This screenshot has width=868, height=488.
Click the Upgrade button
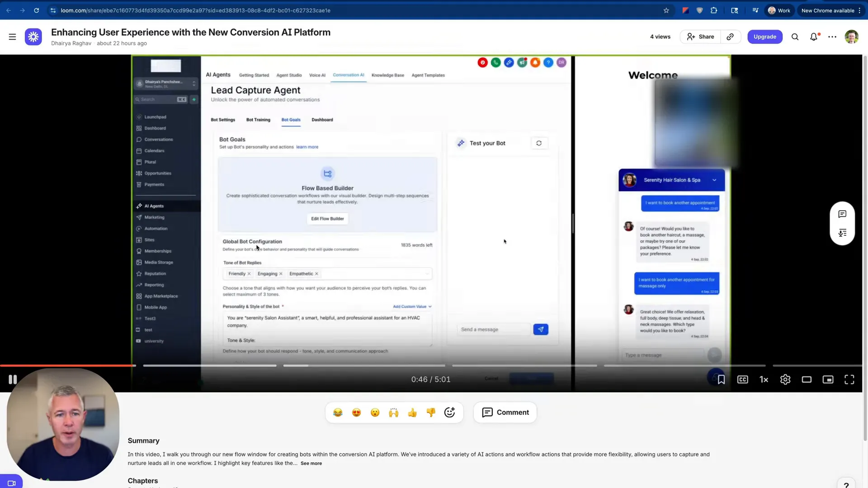click(765, 37)
